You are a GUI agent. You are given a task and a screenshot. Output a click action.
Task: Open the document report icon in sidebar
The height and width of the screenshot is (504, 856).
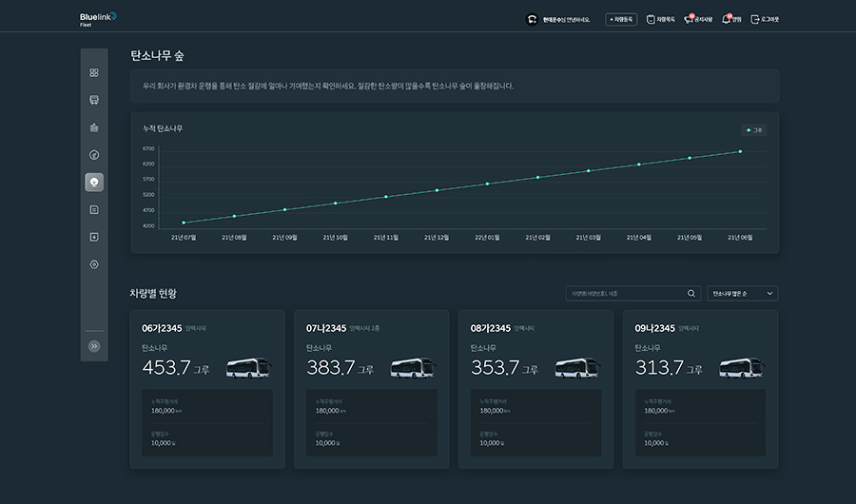(x=94, y=209)
